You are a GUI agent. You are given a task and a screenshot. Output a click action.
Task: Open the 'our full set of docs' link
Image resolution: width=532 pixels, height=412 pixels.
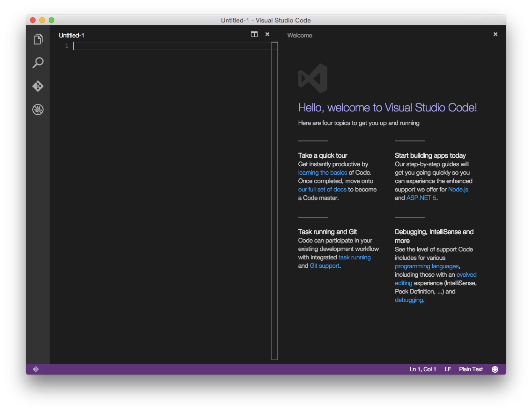(322, 190)
